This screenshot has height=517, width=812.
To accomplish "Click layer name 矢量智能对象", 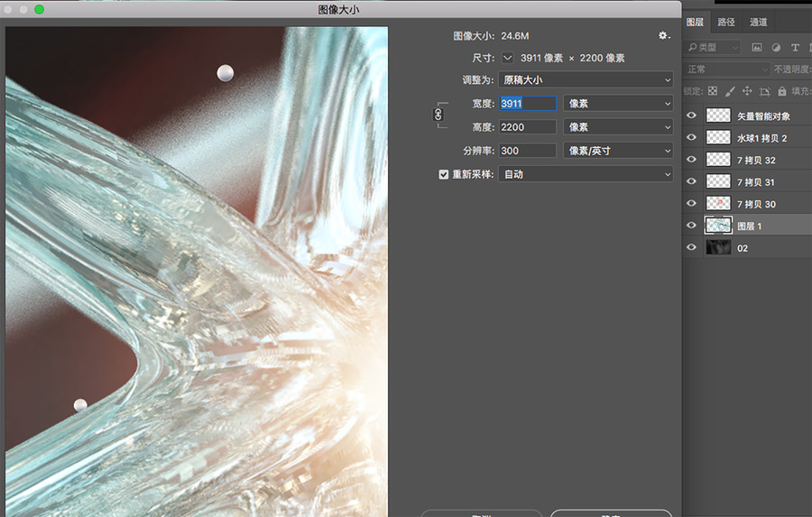I will [763, 116].
